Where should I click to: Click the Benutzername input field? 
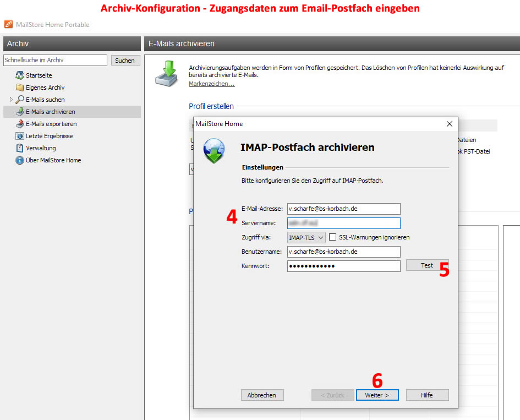pyautogui.click(x=343, y=252)
